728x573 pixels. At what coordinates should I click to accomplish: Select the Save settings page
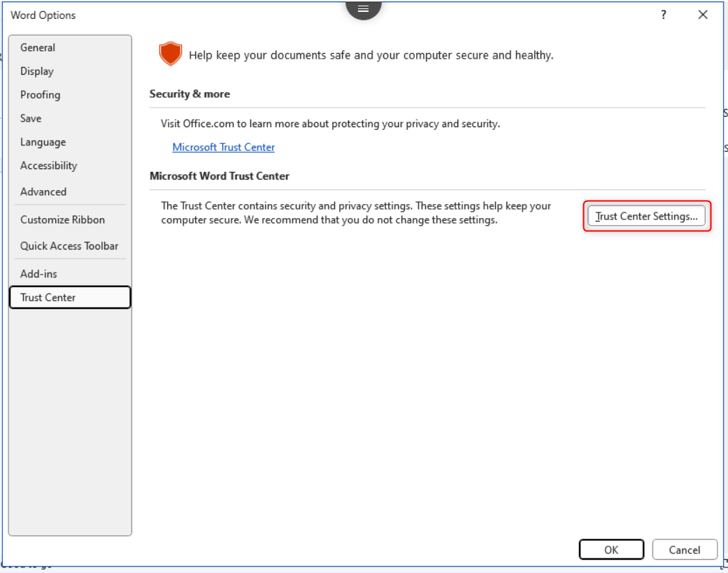click(x=30, y=118)
